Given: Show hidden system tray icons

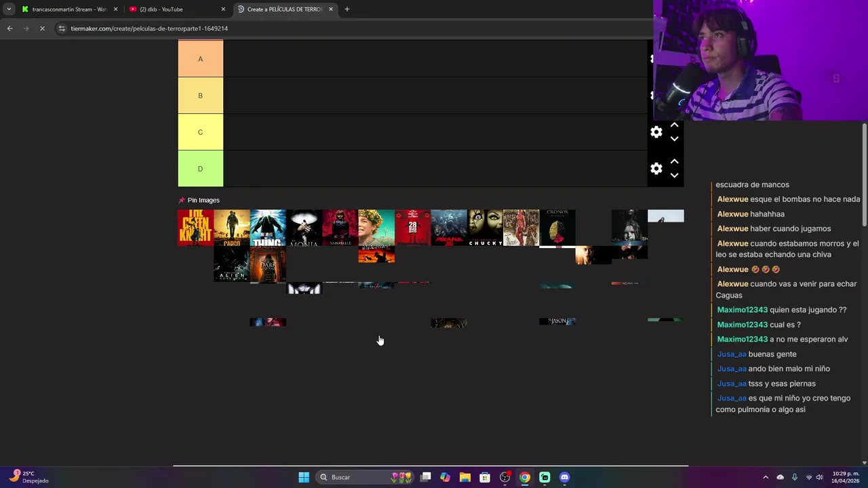Looking at the screenshot, I should [x=766, y=477].
